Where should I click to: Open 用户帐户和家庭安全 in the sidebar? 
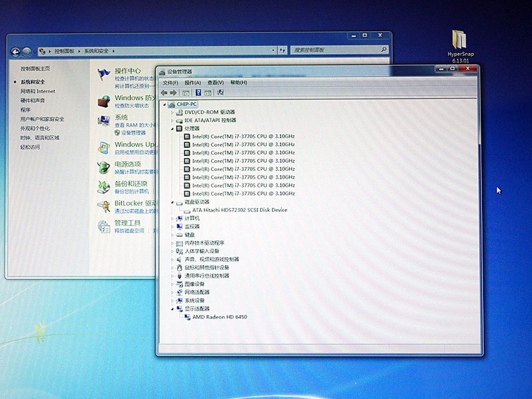[x=42, y=119]
